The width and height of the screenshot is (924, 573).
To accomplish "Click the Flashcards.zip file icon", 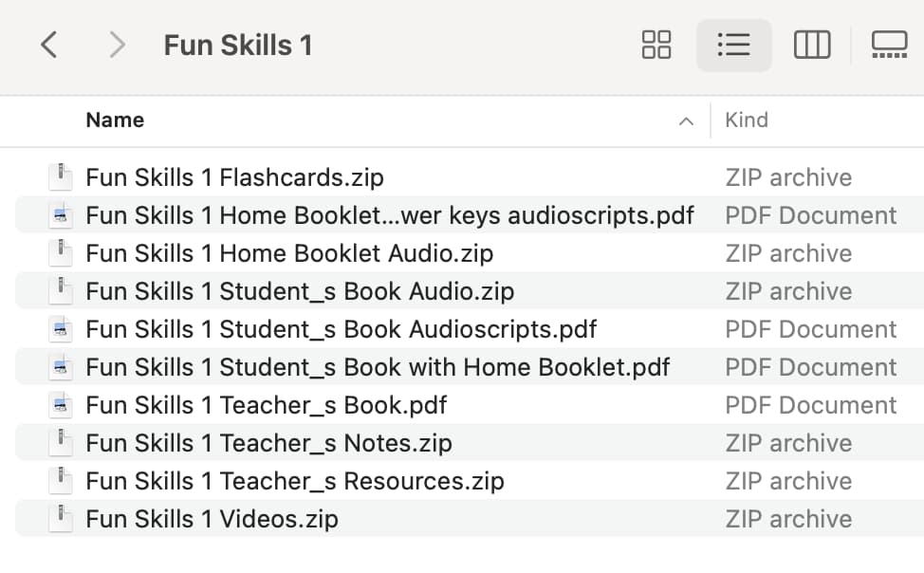I will click(60, 176).
